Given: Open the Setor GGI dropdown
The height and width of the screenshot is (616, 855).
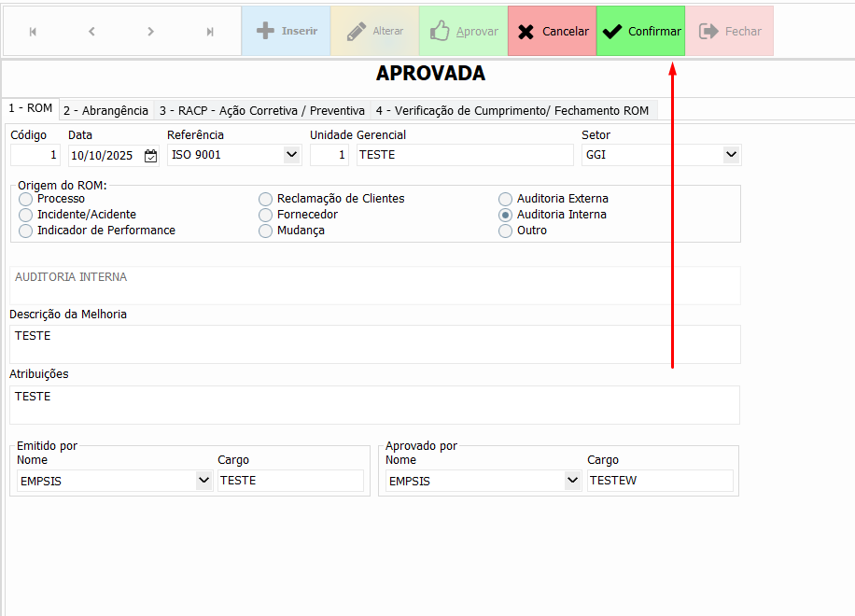Looking at the screenshot, I should click(x=731, y=155).
